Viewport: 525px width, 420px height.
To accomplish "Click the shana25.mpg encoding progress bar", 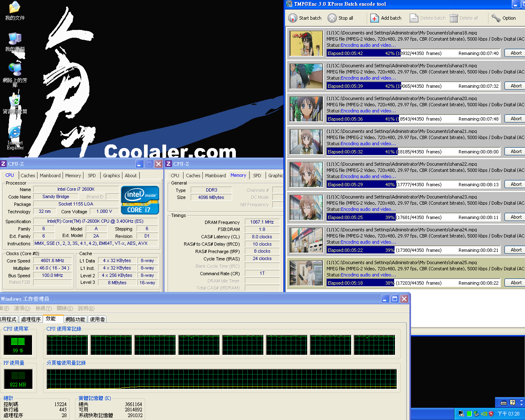I will pyautogui.click(x=413, y=283).
